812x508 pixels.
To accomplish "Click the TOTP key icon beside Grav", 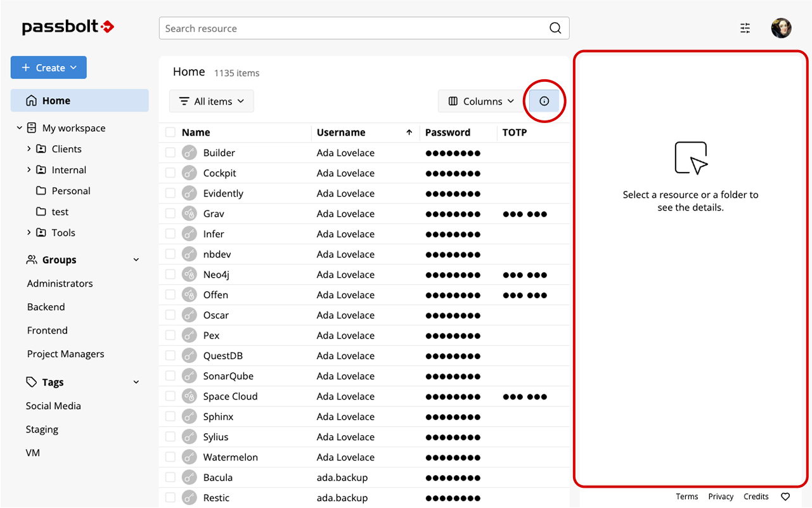I will coord(189,214).
